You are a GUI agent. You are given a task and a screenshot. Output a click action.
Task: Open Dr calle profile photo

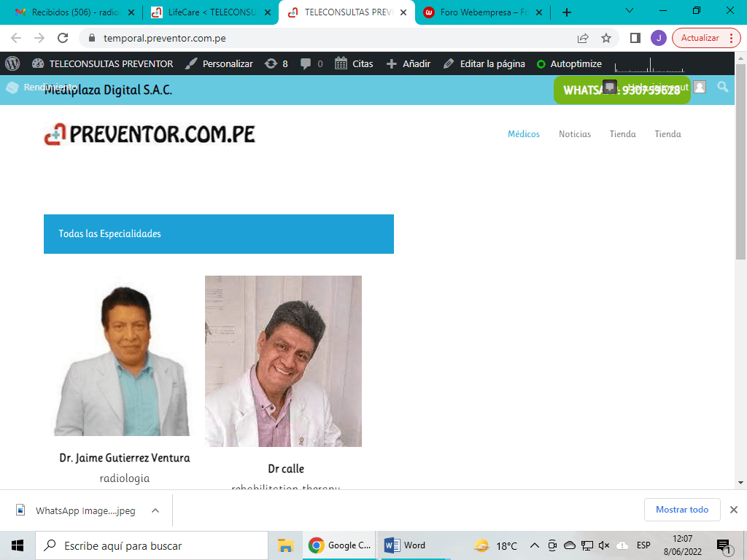coord(284,361)
